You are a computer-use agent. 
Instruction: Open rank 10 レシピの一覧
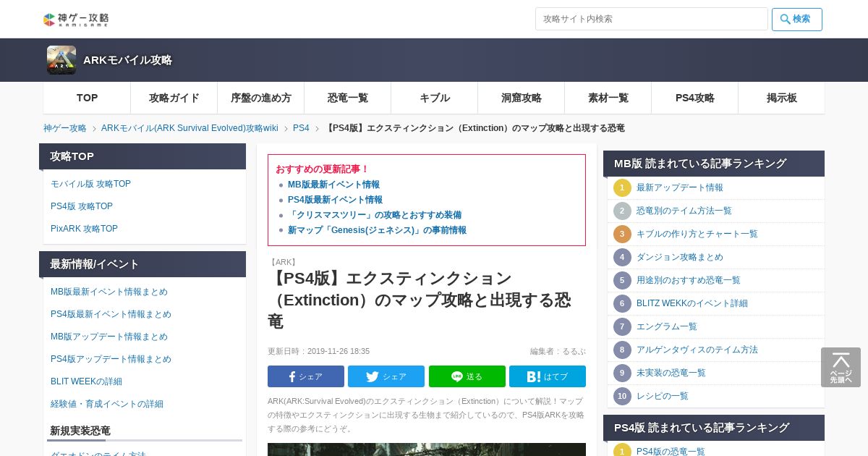pos(663,396)
